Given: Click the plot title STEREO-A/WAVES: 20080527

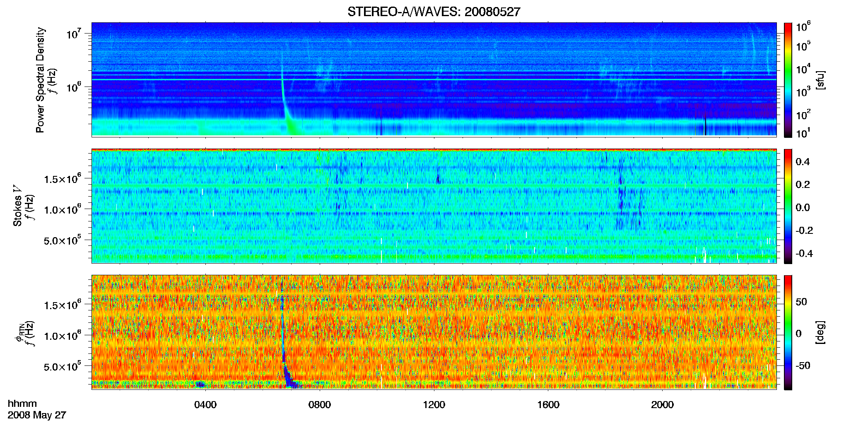Looking at the screenshot, I should (x=434, y=12).
